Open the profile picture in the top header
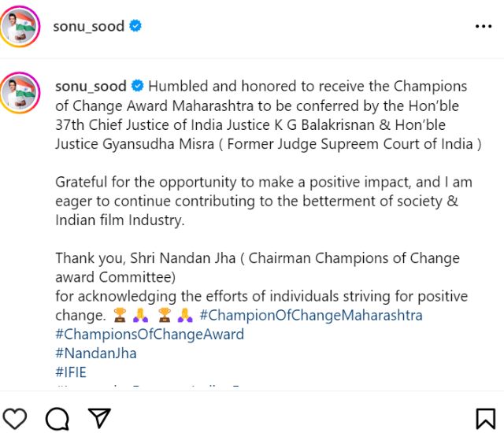 [x=20, y=26]
